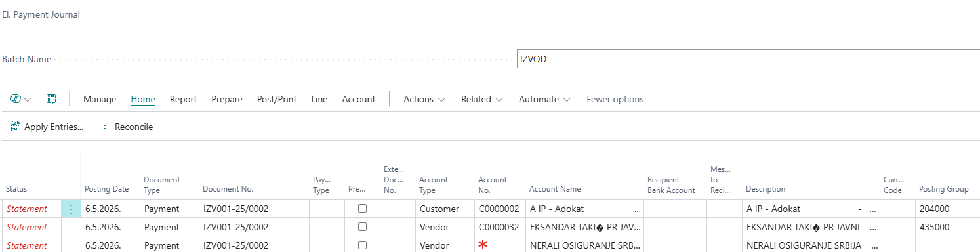Viewport: 980px width, 252px height.
Task: Click Statement status in the vendor C0000032 row
Action: click(27, 227)
